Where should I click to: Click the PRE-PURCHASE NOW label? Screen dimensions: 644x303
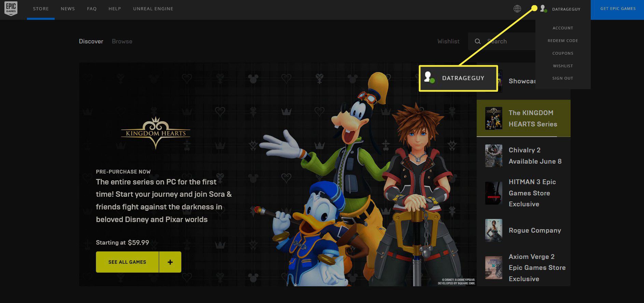click(x=123, y=172)
